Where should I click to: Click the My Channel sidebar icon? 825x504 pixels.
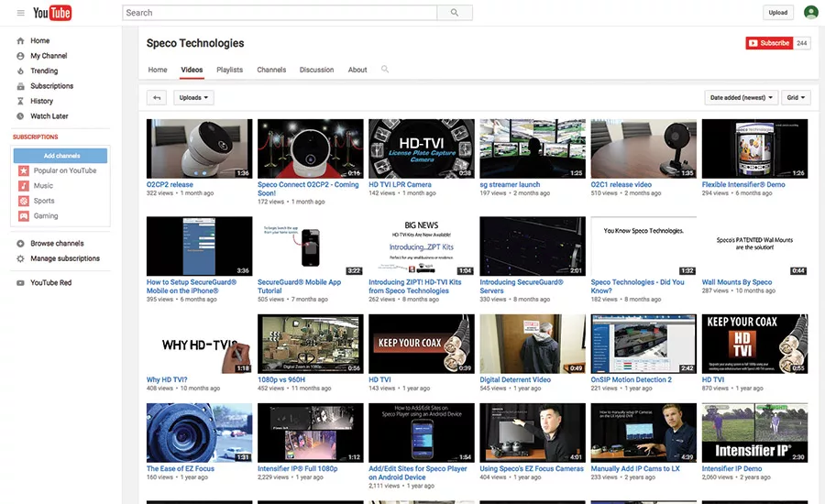pyautogui.click(x=20, y=56)
